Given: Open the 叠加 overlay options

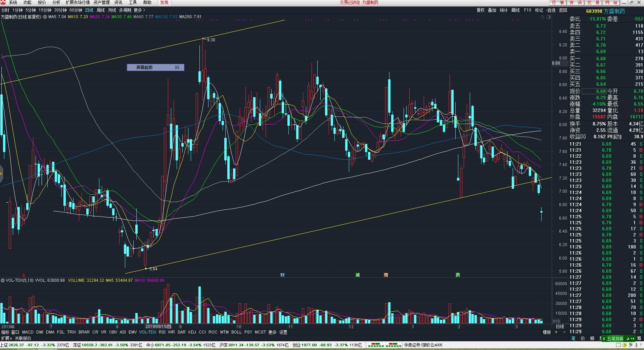Looking at the screenshot, I should click(x=492, y=10).
